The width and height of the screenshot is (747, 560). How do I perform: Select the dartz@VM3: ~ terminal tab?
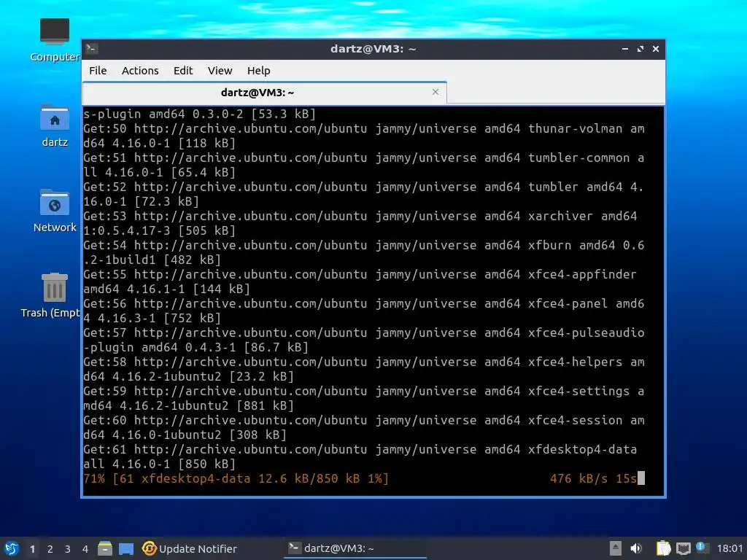tap(258, 93)
